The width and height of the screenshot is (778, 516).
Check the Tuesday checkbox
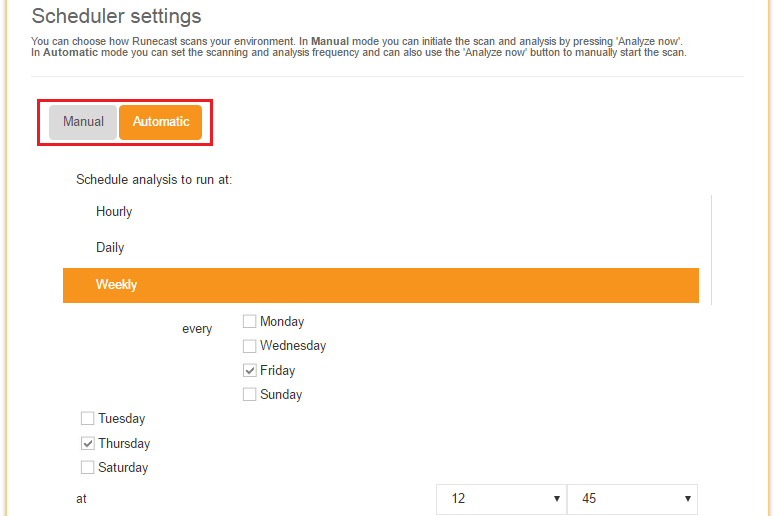[88, 419]
